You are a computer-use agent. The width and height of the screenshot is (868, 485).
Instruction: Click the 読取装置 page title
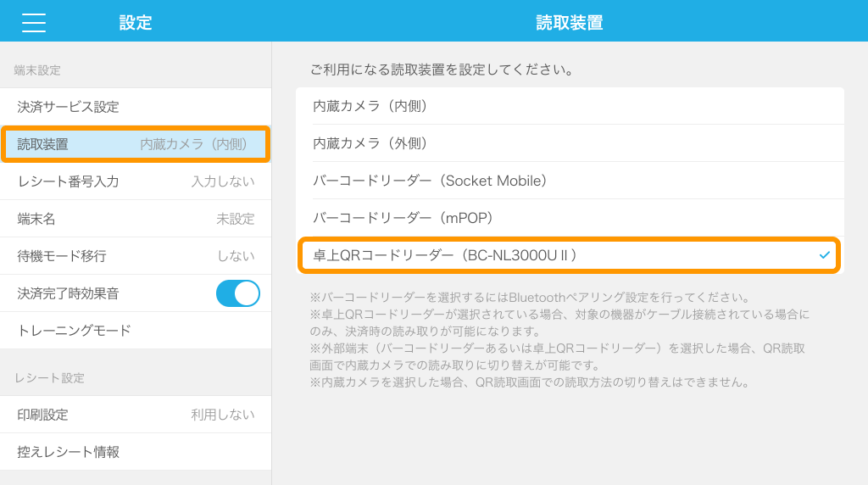coord(570,23)
